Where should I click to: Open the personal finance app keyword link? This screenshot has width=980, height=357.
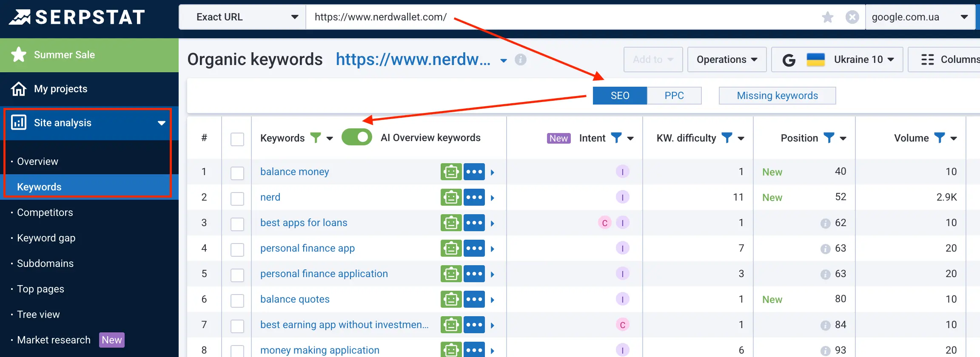coord(307,248)
